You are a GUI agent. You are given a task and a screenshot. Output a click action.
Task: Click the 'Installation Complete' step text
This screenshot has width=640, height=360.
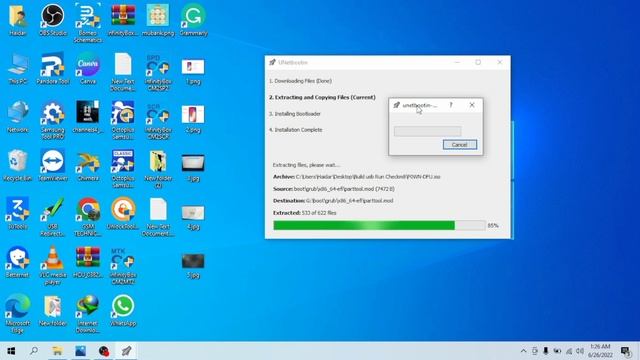pos(296,129)
